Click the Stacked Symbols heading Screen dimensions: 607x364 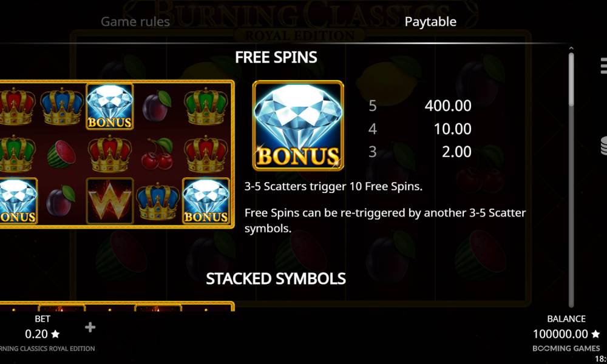coord(276,278)
